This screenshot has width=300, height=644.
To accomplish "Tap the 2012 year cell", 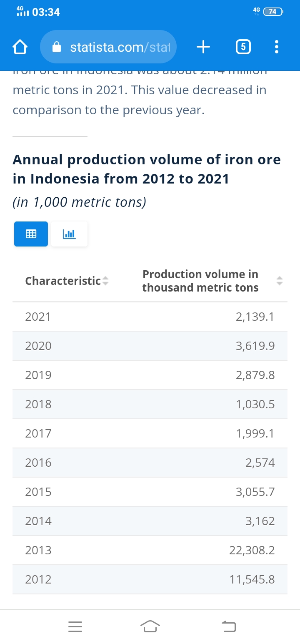I will (x=38, y=579).
